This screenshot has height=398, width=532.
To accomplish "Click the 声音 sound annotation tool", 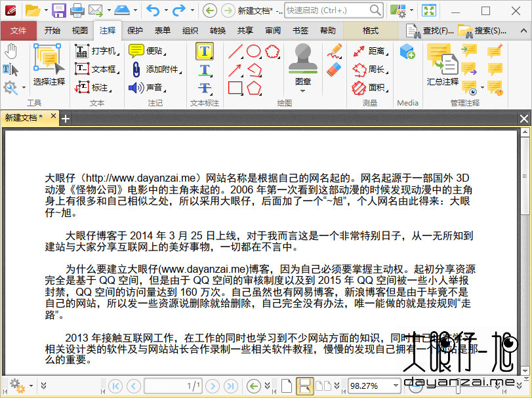I will 147,87.
